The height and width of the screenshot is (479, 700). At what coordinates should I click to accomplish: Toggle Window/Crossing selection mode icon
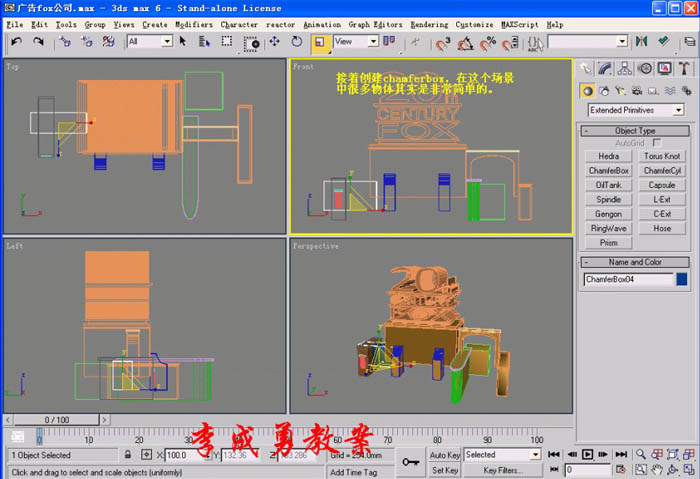click(x=251, y=43)
